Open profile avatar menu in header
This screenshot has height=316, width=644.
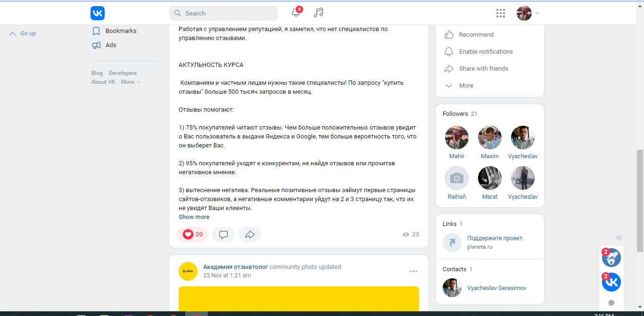528,13
